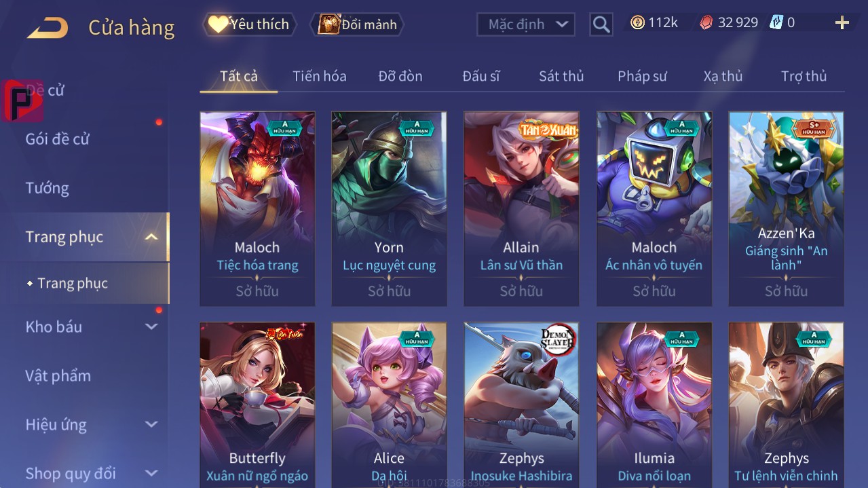Image resolution: width=868 pixels, height=488 pixels.
Task: Expand the Shop quy đổi section
Action: click(x=151, y=473)
